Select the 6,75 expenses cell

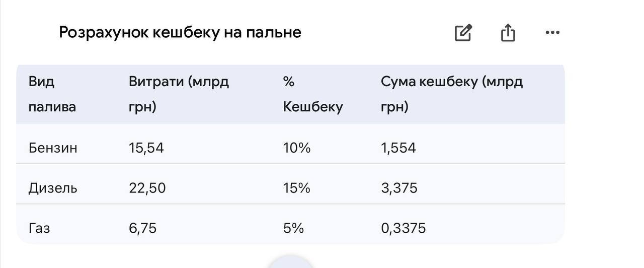pos(142,228)
